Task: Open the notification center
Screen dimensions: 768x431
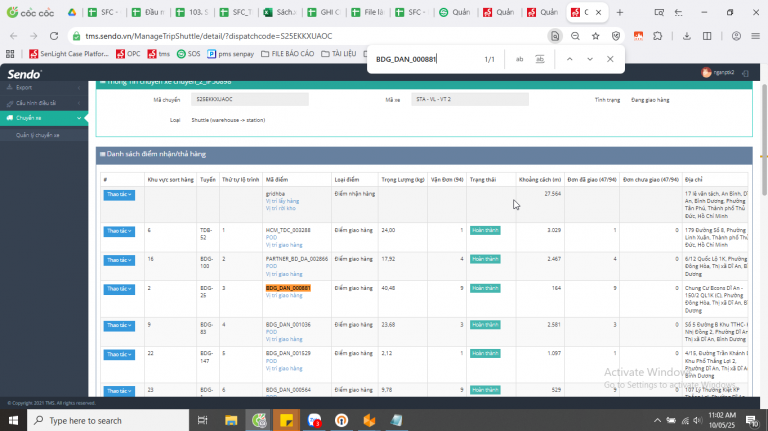Action: (x=752, y=420)
